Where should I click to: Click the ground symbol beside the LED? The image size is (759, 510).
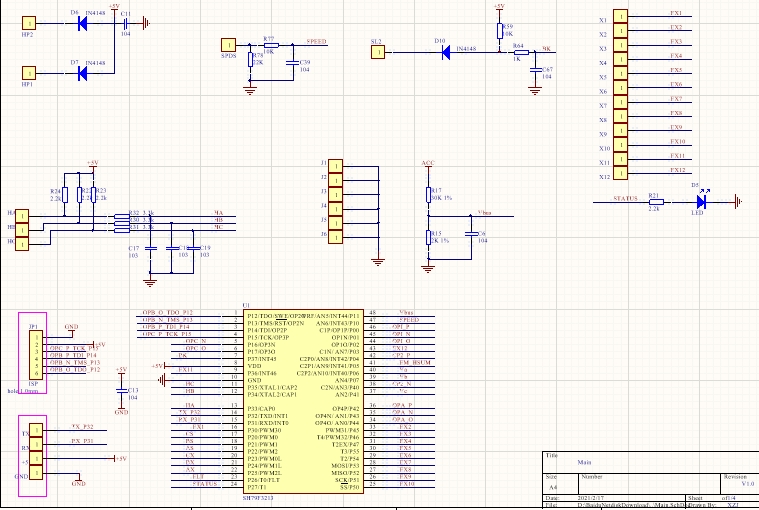pyautogui.click(x=739, y=202)
